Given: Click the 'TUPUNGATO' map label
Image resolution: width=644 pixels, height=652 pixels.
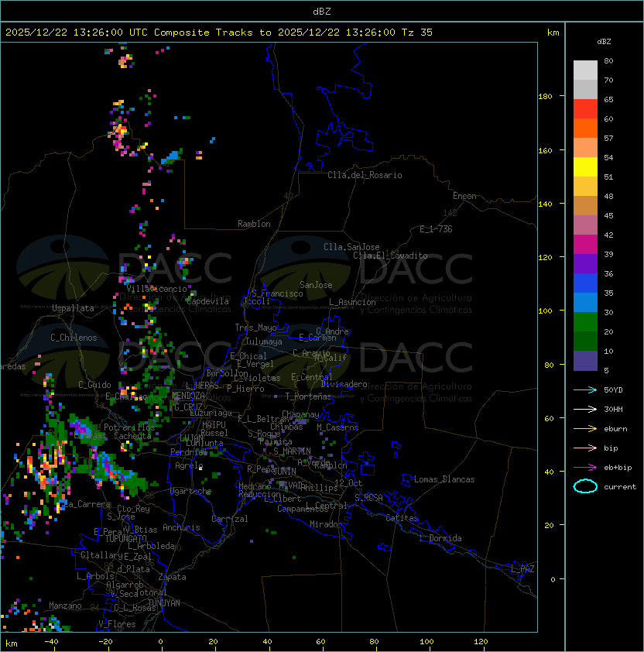Looking at the screenshot, I should pos(125,539).
